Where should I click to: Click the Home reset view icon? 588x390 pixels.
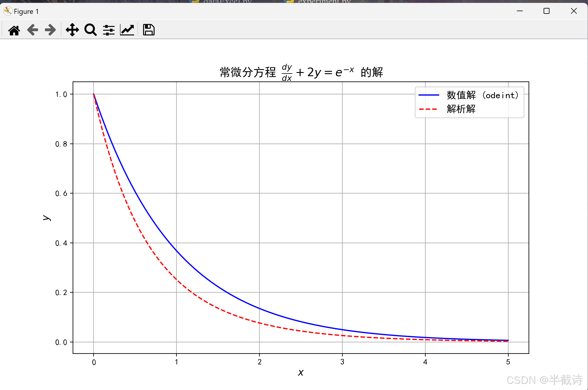tap(14, 30)
